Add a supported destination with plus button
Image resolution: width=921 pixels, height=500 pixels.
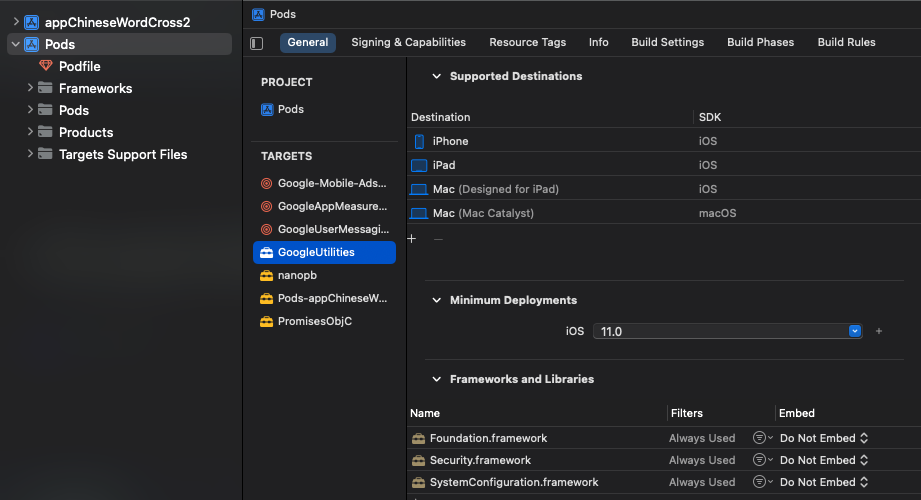coord(412,239)
